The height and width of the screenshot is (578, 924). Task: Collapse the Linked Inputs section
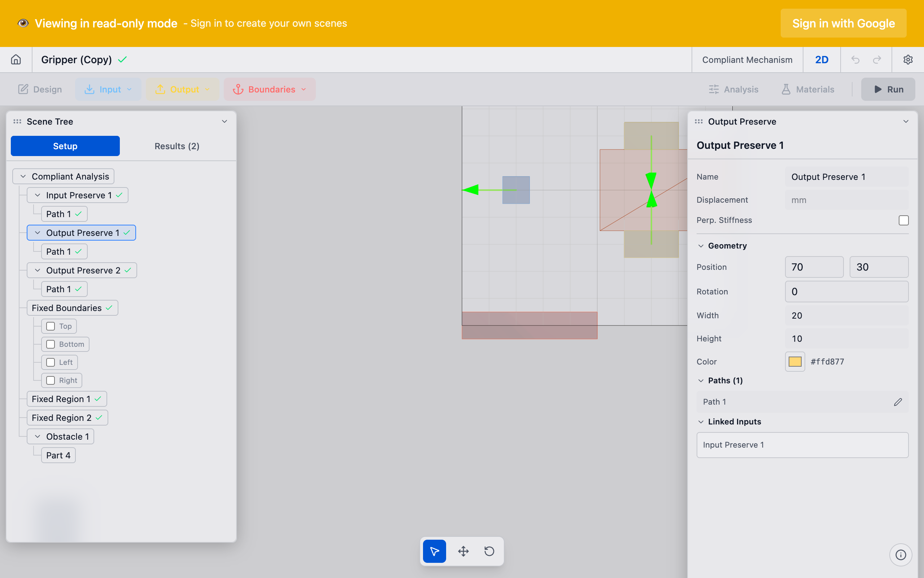tap(701, 422)
